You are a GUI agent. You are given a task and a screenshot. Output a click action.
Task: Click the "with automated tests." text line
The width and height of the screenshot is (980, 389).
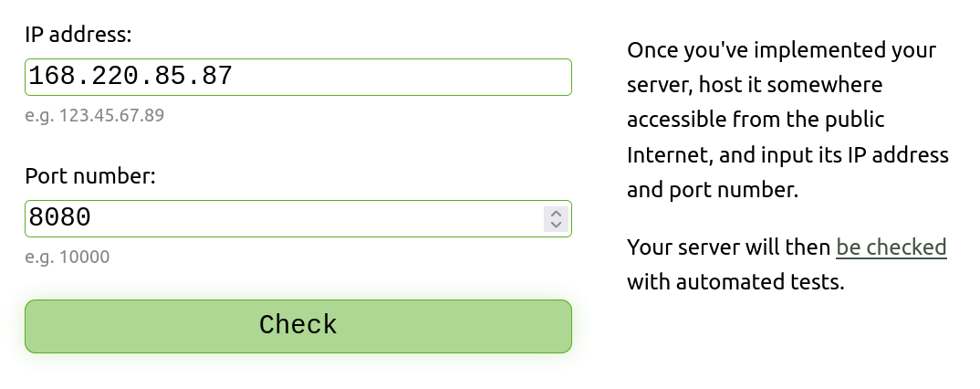[x=735, y=282]
